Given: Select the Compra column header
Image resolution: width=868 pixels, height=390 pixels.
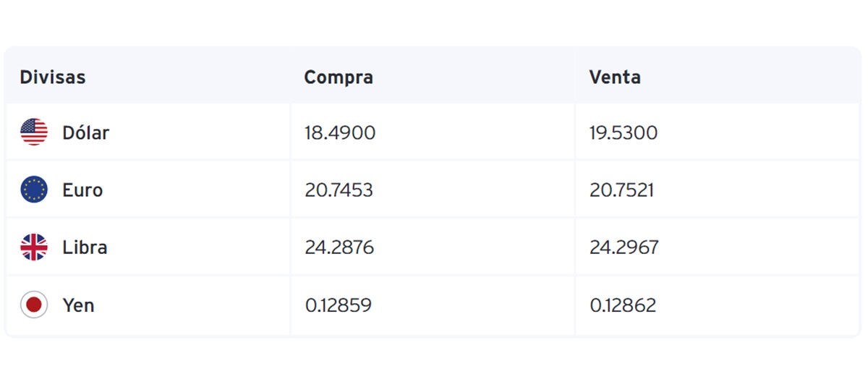Looking at the screenshot, I should coord(339,77).
